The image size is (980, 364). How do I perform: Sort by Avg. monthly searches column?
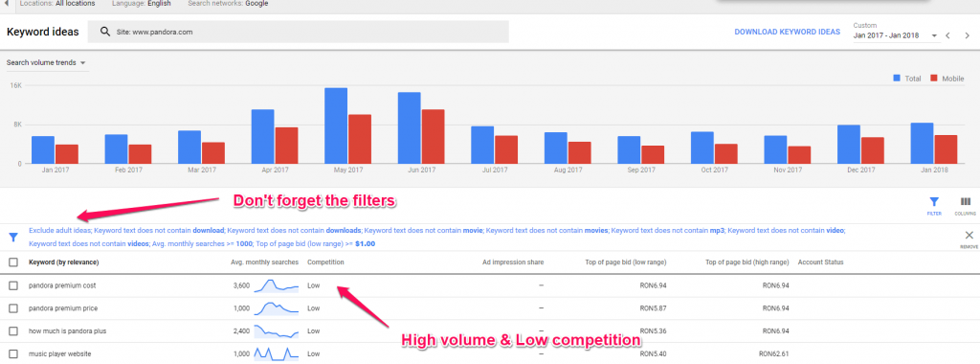point(264,262)
